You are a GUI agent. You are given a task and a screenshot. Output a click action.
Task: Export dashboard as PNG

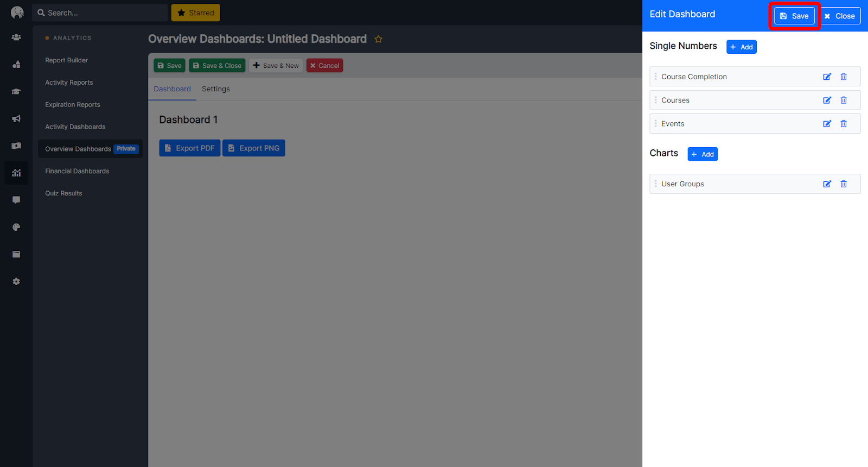coord(254,148)
